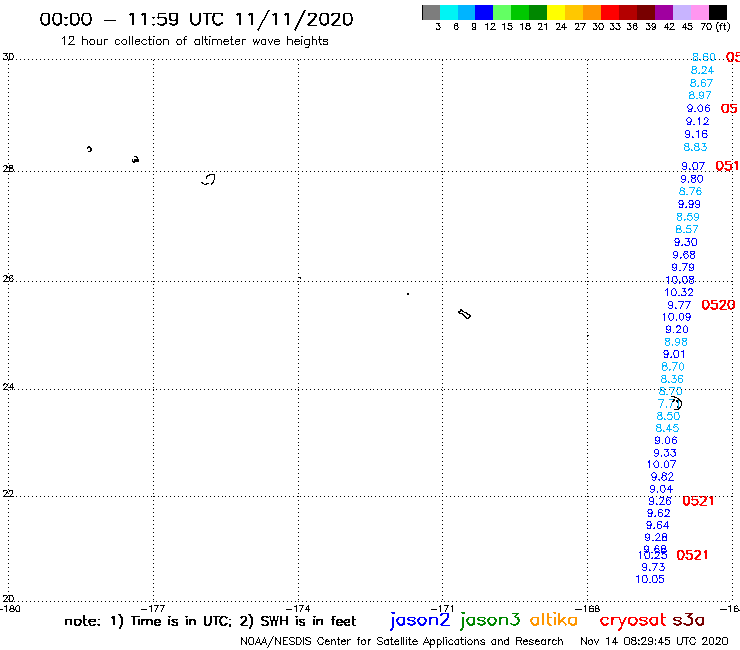Click wave height value '9.73'
The width and height of the screenshot is (740, 650).
(653, 567)
